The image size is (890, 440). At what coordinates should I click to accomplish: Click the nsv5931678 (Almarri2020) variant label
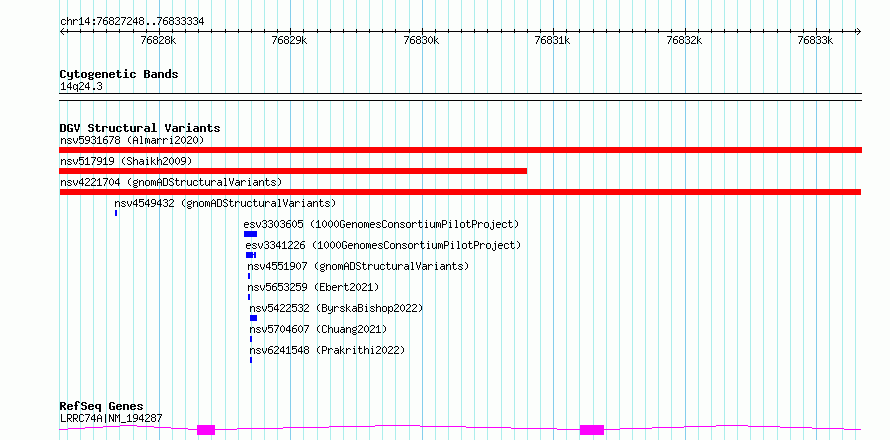[x=132, y=140]
